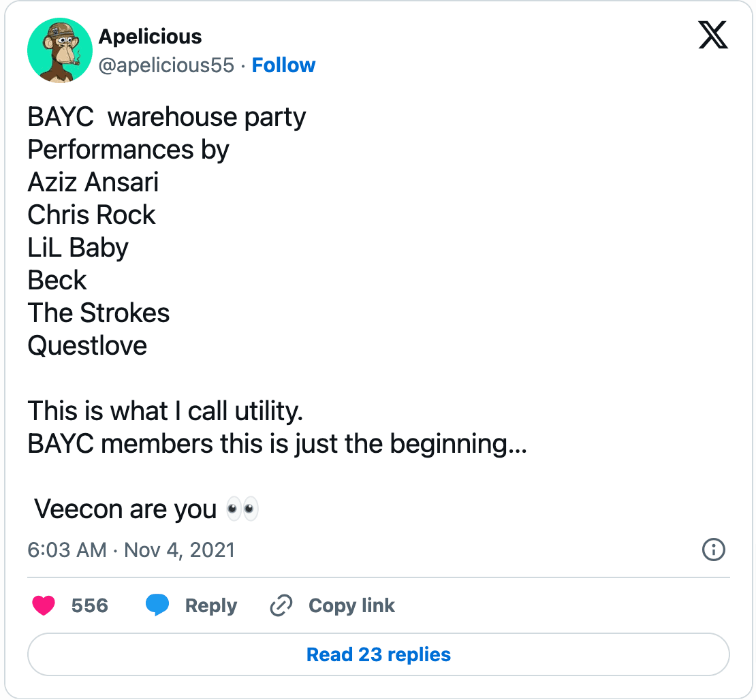Screen dimensions: 756x700
Task: Click the X logo in the corner
Action: tap(711, 34)
